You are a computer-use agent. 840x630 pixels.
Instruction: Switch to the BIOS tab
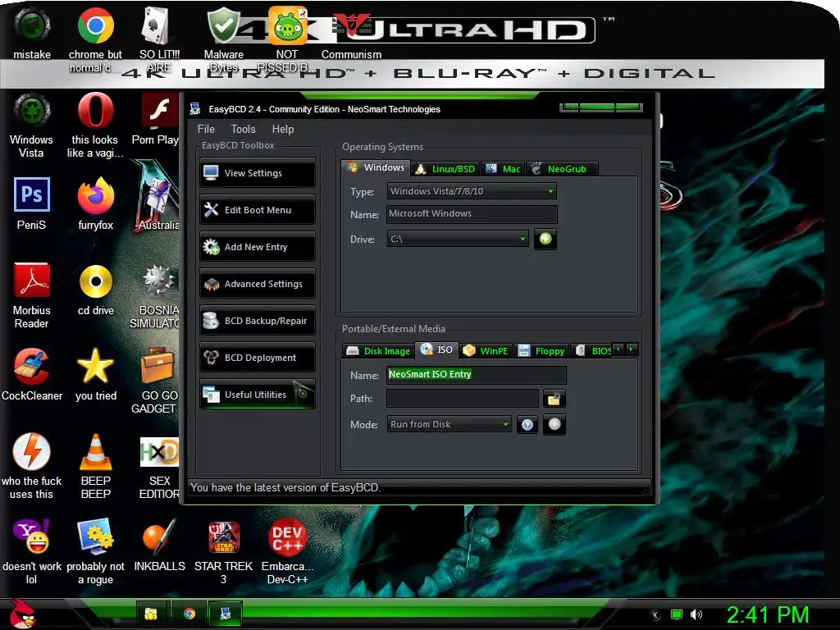pos(592,351)
